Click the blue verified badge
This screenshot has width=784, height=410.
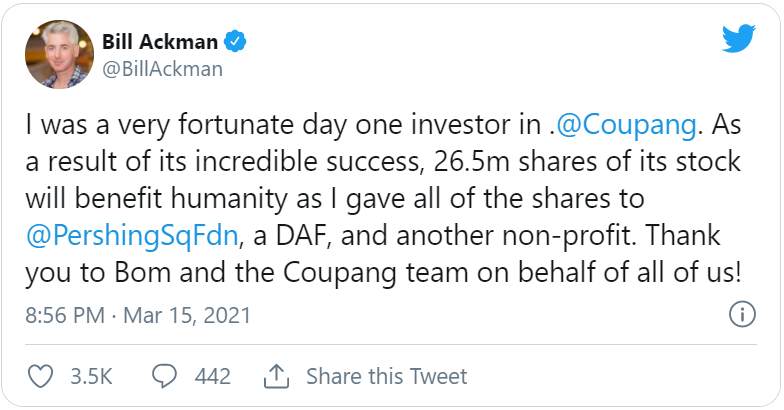237,42
